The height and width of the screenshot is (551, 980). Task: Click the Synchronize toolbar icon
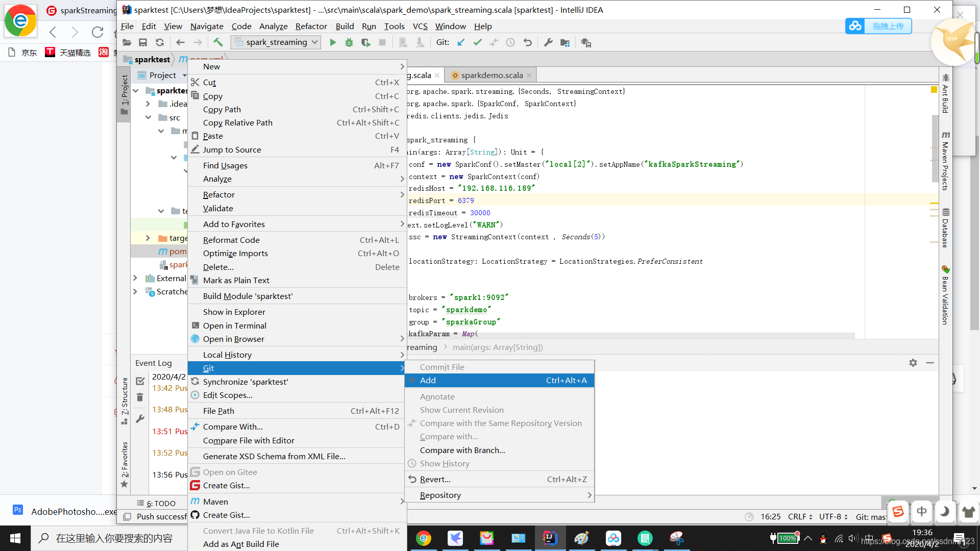tap(160, 43)
